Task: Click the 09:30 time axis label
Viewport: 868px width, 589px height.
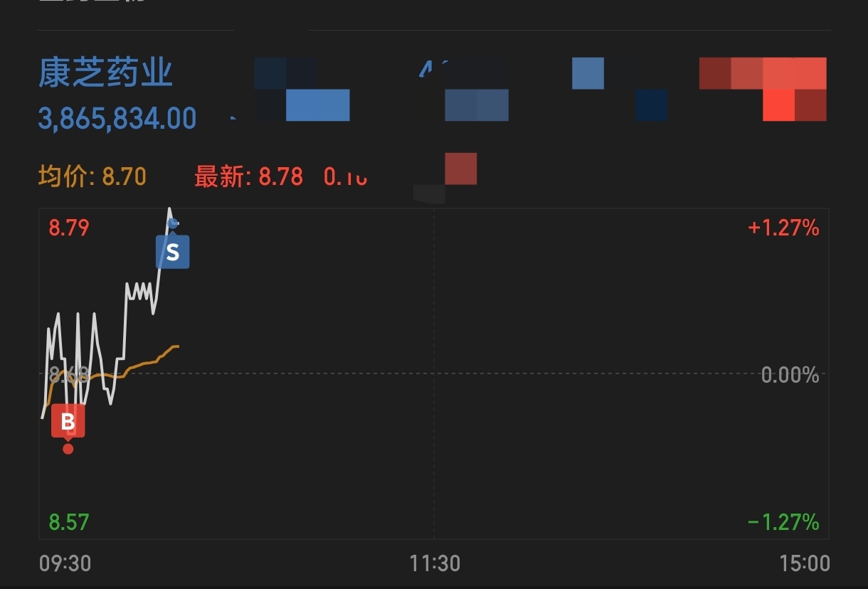Action: click(65, 563)
